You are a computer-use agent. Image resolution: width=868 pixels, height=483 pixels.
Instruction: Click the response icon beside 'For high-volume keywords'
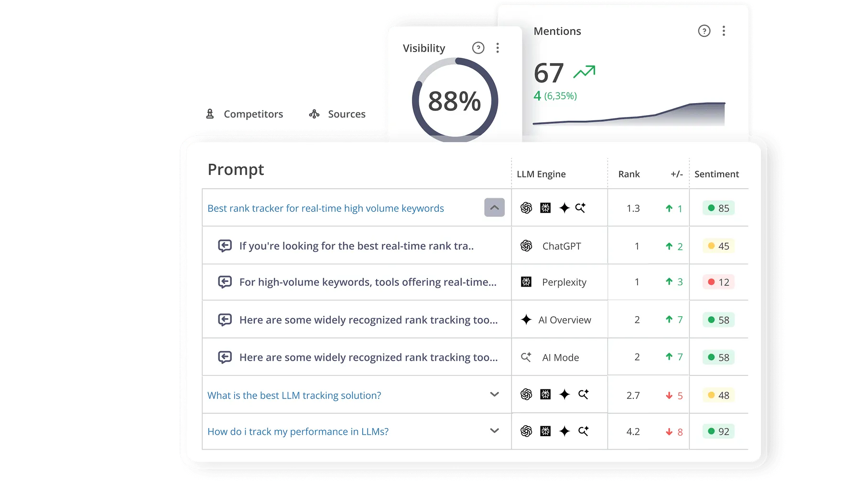point(225,282)
